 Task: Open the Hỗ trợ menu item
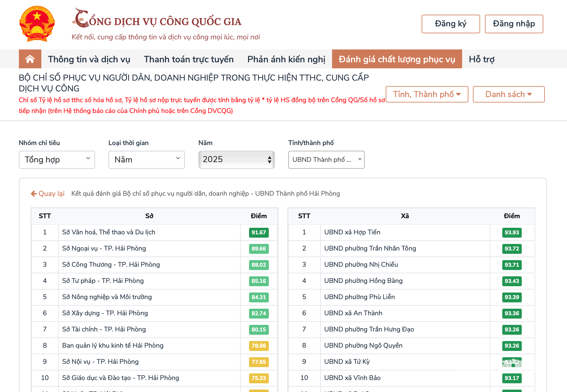(482, 59)
